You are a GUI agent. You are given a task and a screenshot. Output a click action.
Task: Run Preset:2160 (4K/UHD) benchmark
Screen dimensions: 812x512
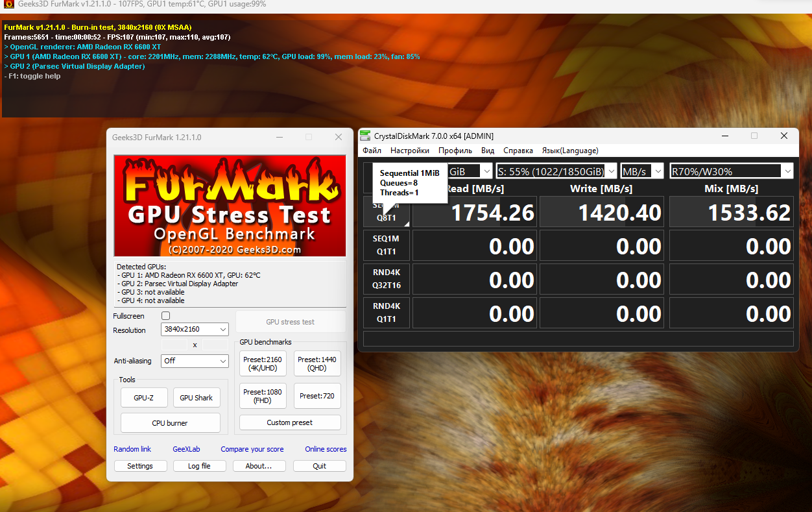pyautogui.click(x=263, y=363)
